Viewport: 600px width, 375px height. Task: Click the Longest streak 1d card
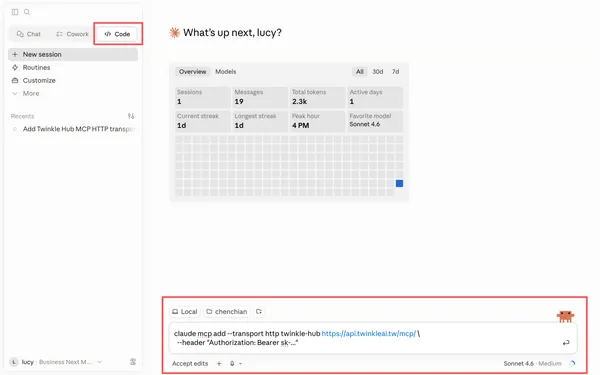tap(260, 121)
